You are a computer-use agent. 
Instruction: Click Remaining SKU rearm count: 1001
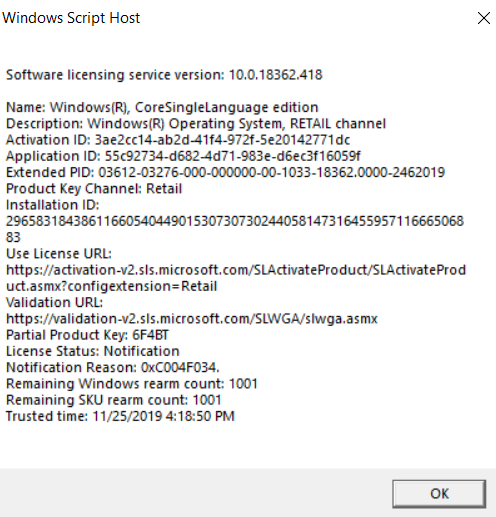[114, 400]
